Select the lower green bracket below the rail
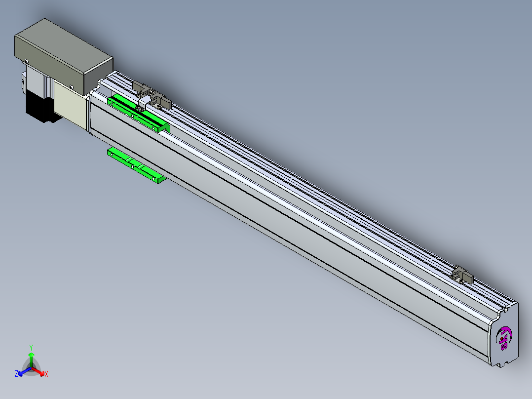 coord(136,165)
